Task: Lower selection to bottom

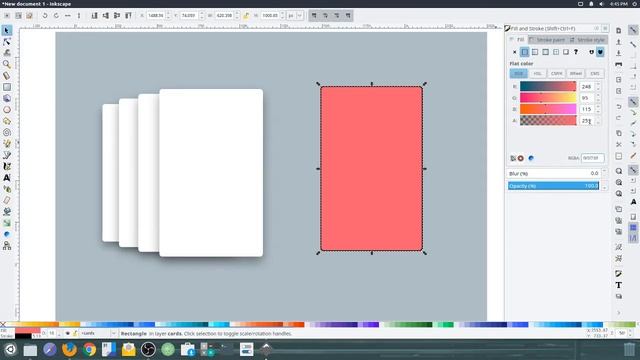Action: (x=94, y=16)
